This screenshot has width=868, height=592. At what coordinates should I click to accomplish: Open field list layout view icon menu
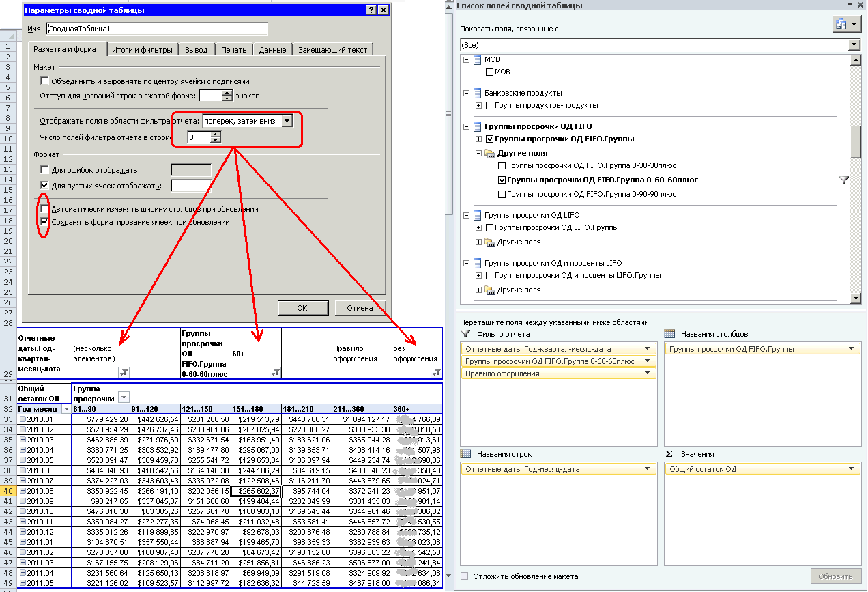[x=847, y=25]
